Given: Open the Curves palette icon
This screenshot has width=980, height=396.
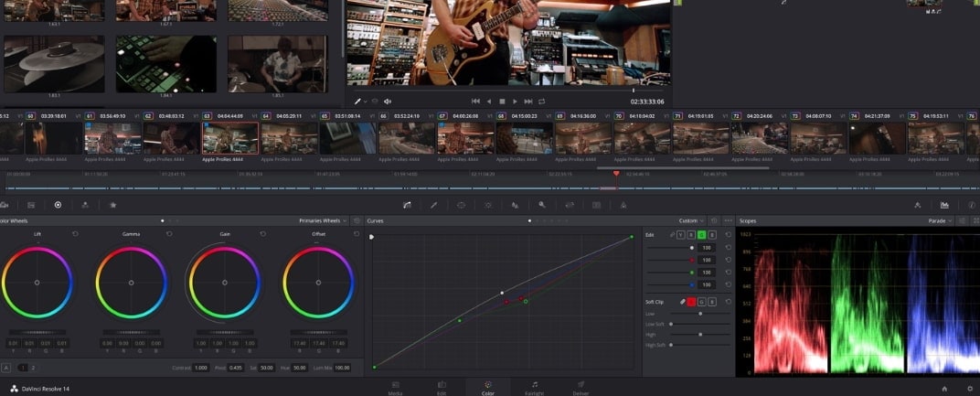Looking at the screenshot, I should (408, 205).
